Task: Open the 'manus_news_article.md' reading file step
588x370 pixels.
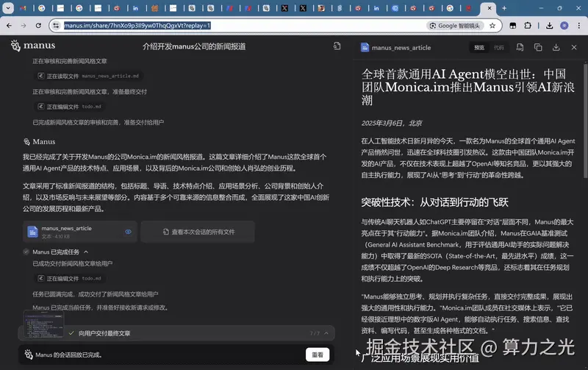Action: [x=90, y=76]
